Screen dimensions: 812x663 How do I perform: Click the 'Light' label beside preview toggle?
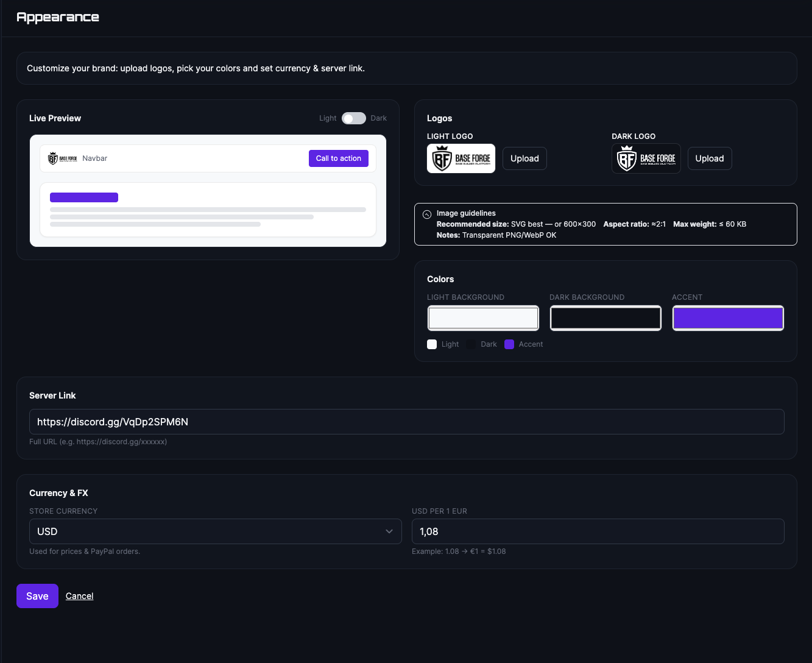pos(328,118)
